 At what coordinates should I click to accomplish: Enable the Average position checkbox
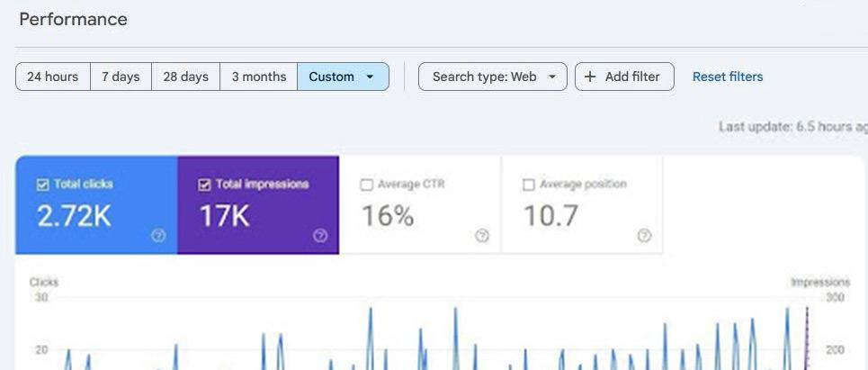[528, 185]
